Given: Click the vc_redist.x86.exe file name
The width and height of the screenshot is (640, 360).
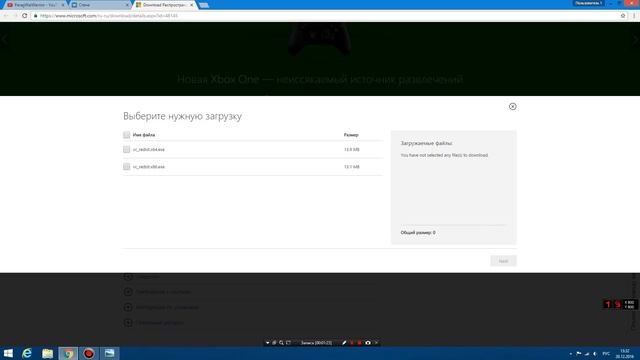Looking at the screenshot, I should click(149, 167).
